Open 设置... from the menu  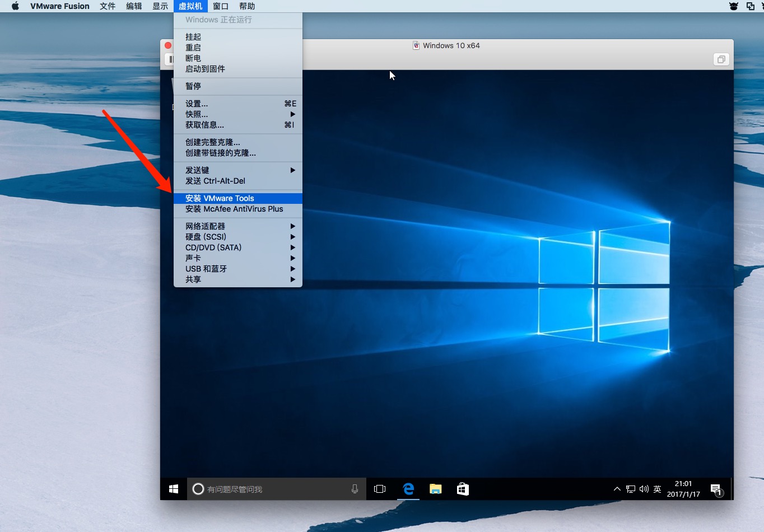tap(238, 104)
